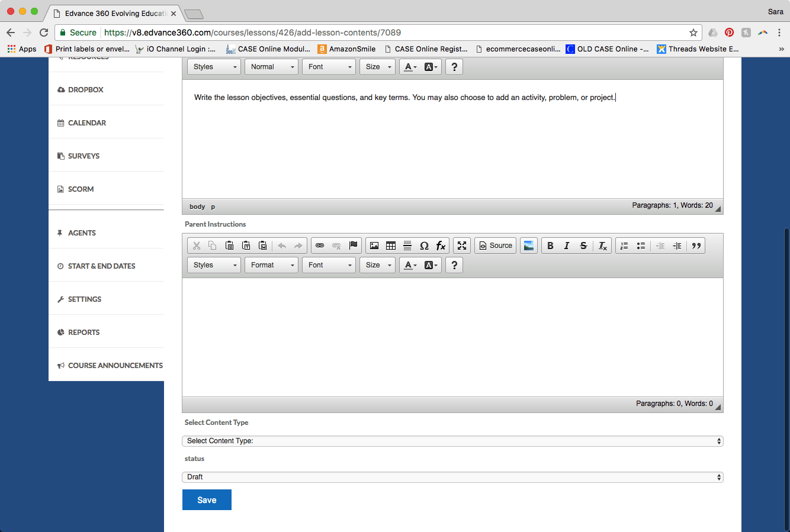Switch to Source view
790x532 pixels.
click(495, 246)
